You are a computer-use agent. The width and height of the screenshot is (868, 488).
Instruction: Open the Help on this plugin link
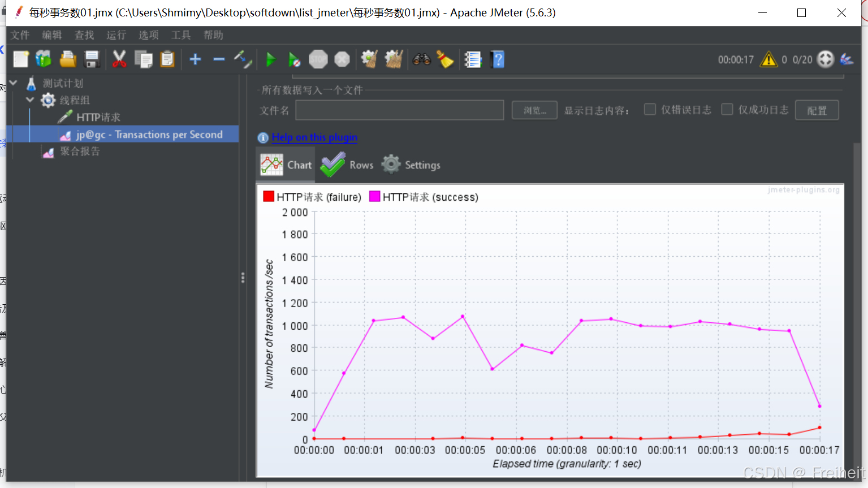coord(314,137)
